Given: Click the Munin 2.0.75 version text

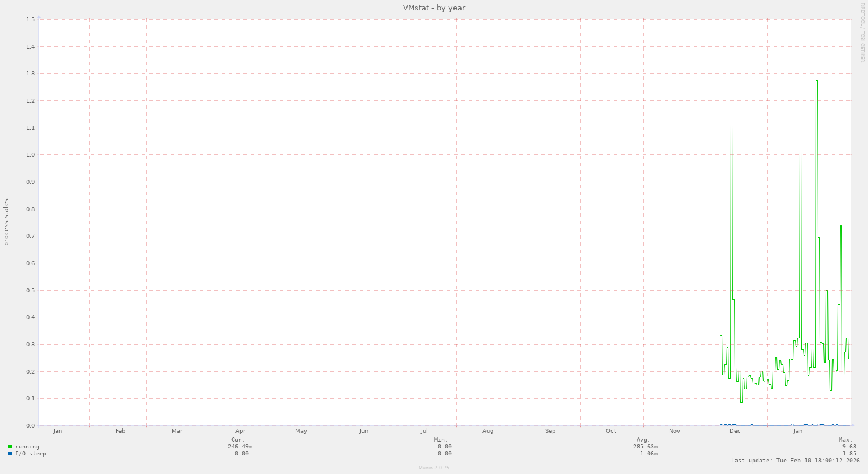Looking at the screenshot, I should pyautogui.click(x=434, y=468).
